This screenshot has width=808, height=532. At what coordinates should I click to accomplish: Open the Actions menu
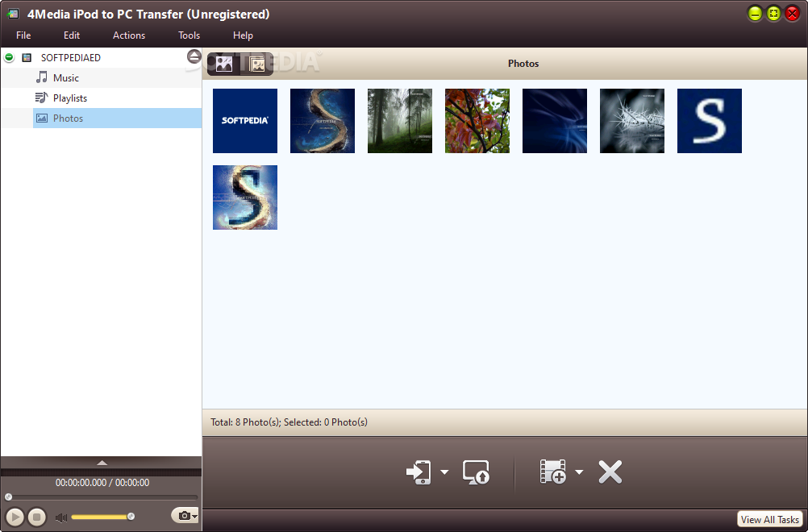click(129, 35)
